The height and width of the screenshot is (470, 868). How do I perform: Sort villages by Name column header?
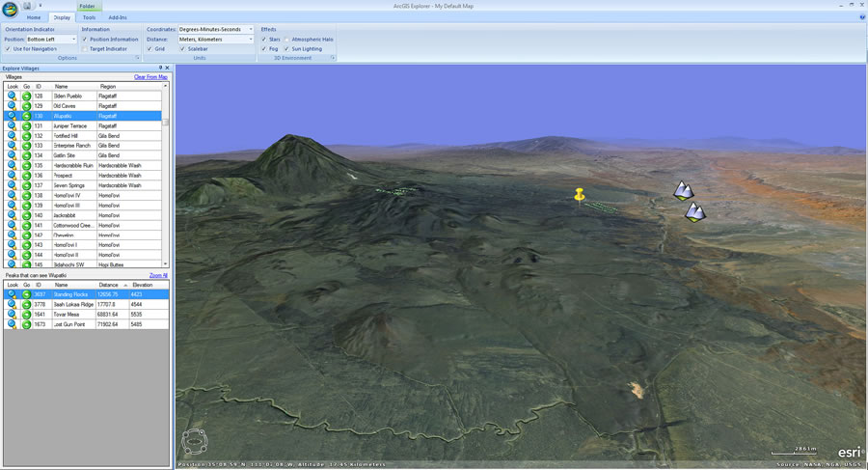(x=74, y=87)
